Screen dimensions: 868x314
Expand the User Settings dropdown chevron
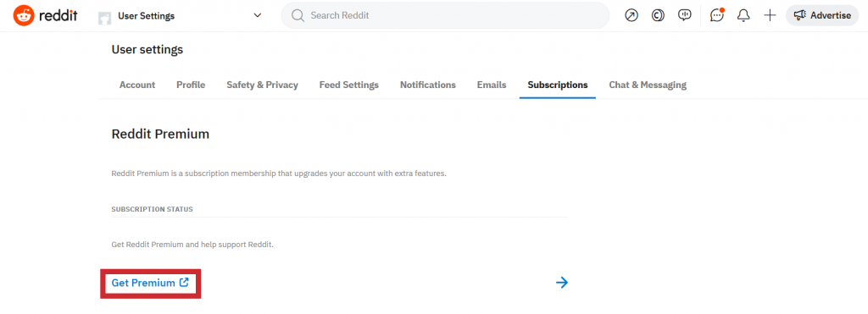tap(258, 15)
